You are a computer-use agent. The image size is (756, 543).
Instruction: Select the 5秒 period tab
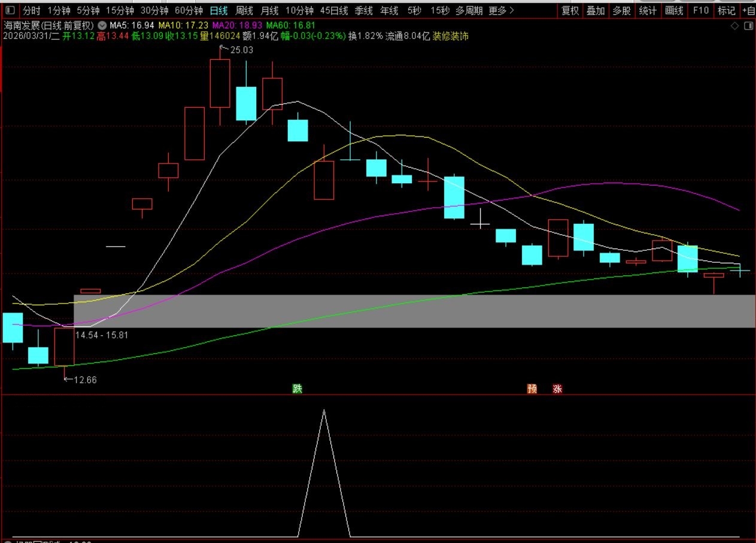coord(414,10)
